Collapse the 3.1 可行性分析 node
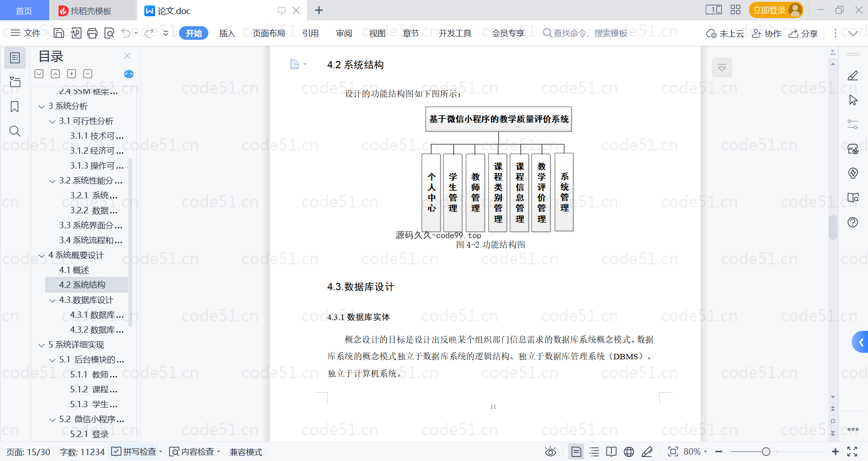The height and width of the screenshot is (461, 868). tap(52, 122)
